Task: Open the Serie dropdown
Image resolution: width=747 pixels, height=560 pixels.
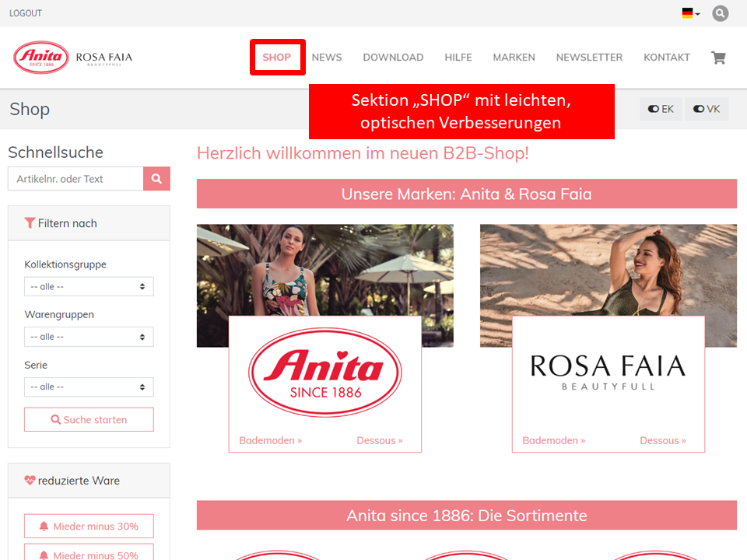Action: click(x=89, y=387)
